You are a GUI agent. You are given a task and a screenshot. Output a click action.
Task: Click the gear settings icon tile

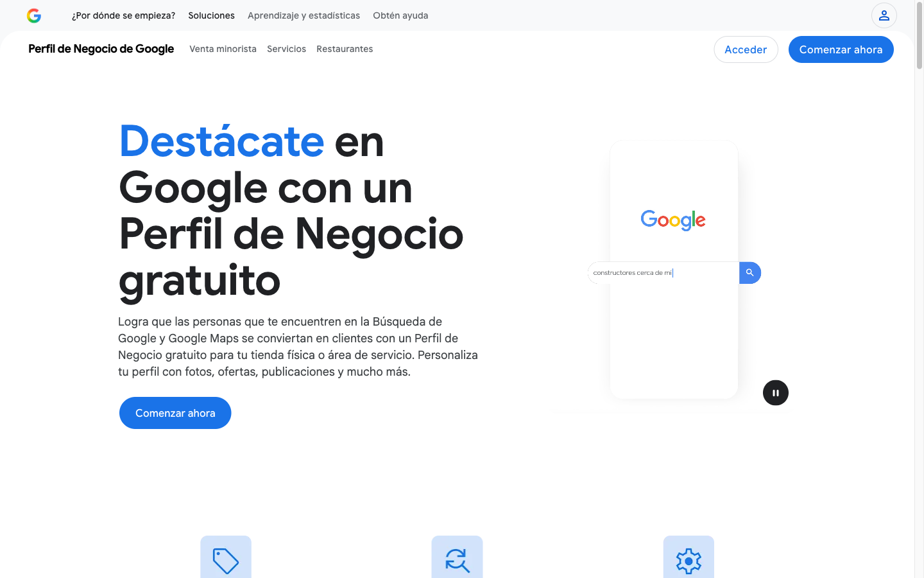click(x=689, y=557)
